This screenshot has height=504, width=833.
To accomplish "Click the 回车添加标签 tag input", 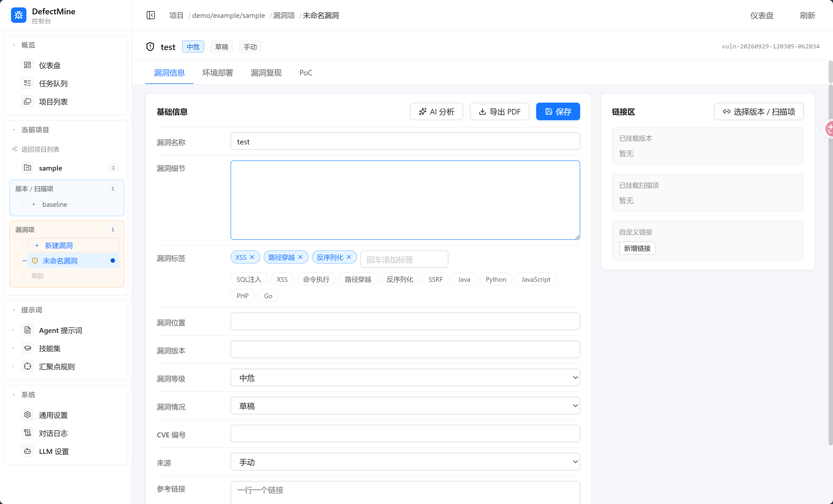I will click(404, 259).
